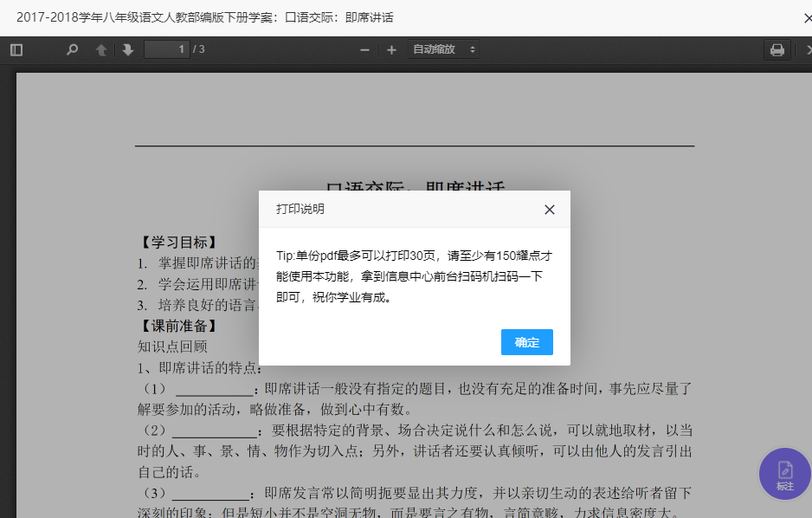The width and height of the screenshot is (812, 518).
Task: Open the 自动缩放 zoom dropdown
Action: [x=443, y=49]
